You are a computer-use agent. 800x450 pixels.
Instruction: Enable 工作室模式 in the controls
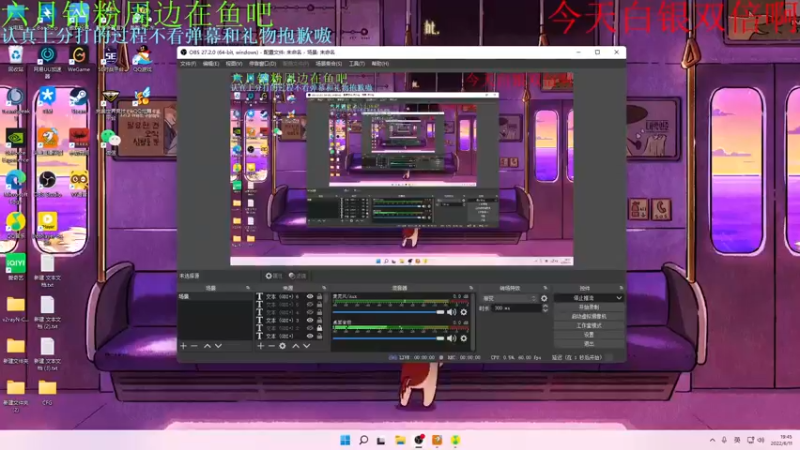pos(589,326)
